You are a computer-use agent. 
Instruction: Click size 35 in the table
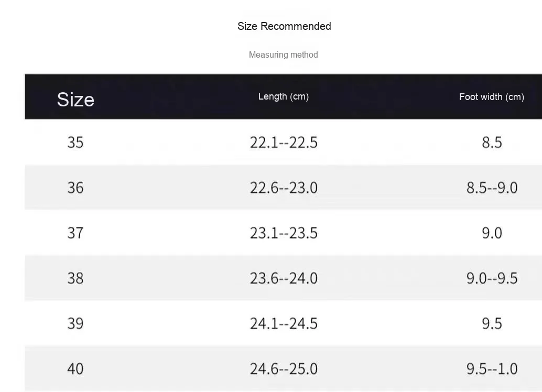[x=75, y=142]
